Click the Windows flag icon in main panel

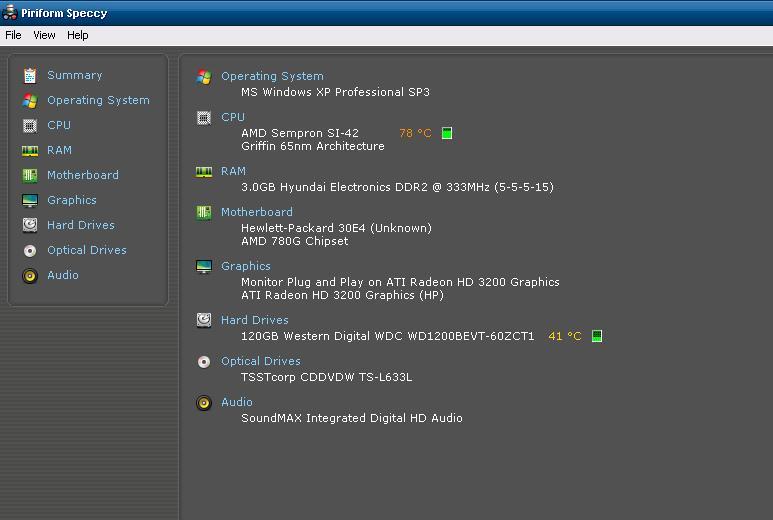pos(204,77)
